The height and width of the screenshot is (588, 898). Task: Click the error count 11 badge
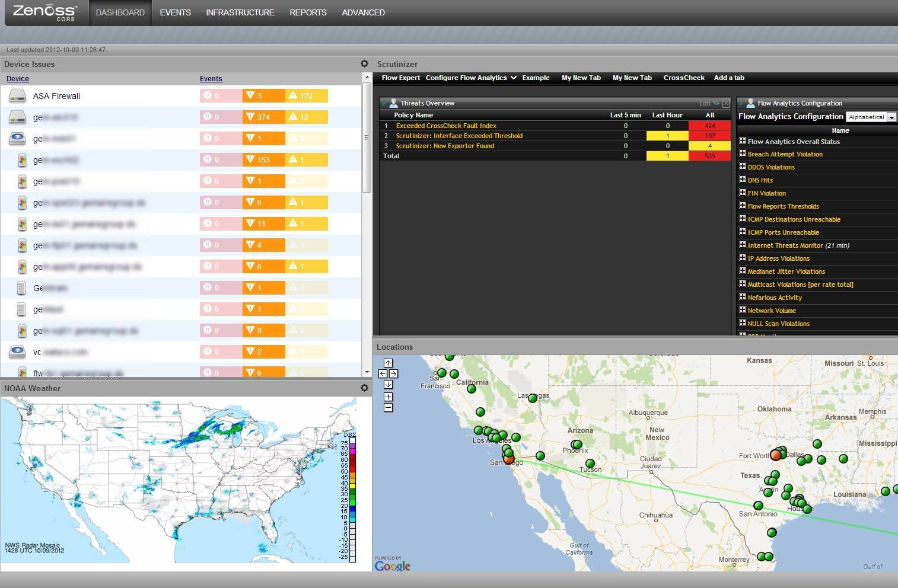[x=264, y=223]
